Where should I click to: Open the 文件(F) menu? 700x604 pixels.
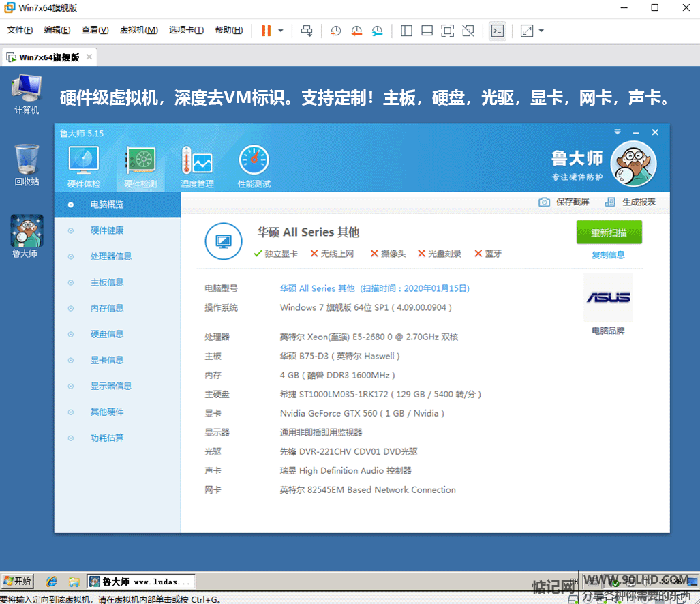pyautogui.click(x=20, y=30)
